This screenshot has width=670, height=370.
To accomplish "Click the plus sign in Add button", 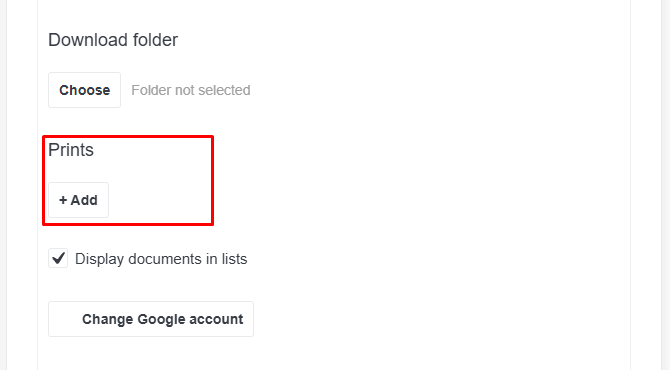I will [x=63, y=200].
